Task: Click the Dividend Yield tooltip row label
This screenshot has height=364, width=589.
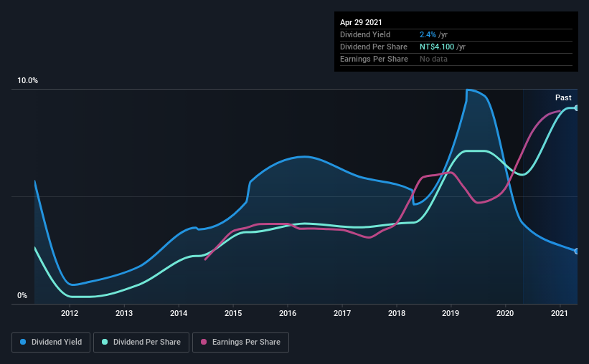Action: (365, 34)
